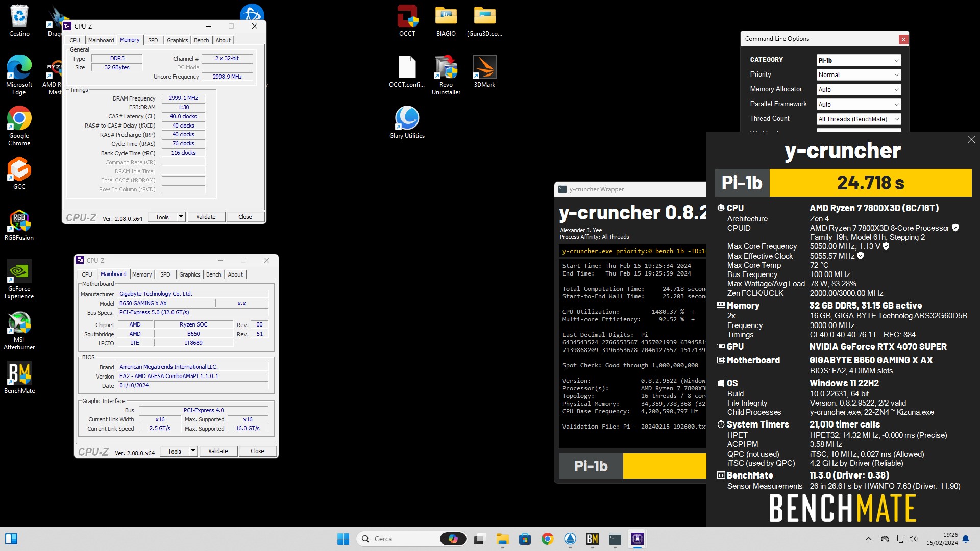Open Chrome from the taskbar
The width and height of the screenshot is (980, 551).
coord(547,539)
